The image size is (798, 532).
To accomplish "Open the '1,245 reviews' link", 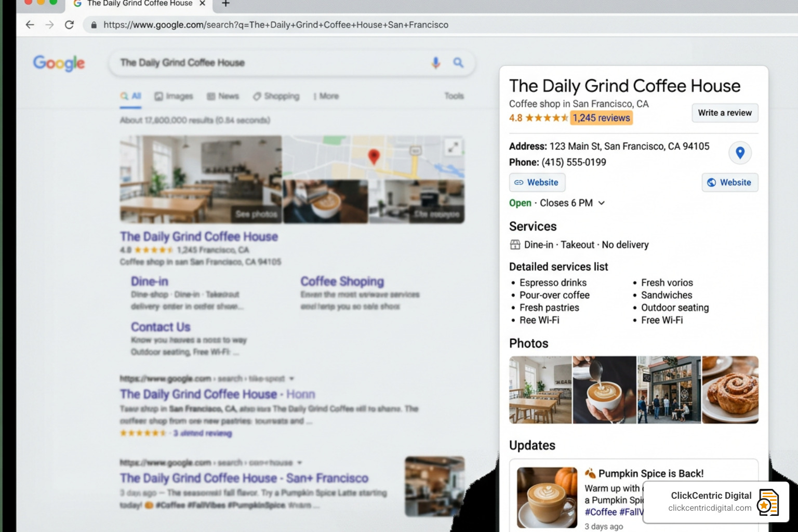I will [601, 118].
